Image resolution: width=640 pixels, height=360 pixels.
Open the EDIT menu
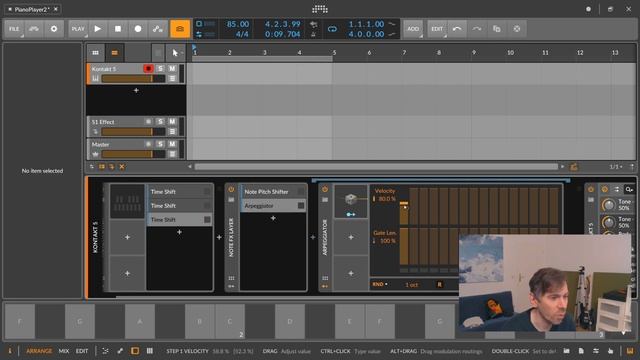pos(437,29)
